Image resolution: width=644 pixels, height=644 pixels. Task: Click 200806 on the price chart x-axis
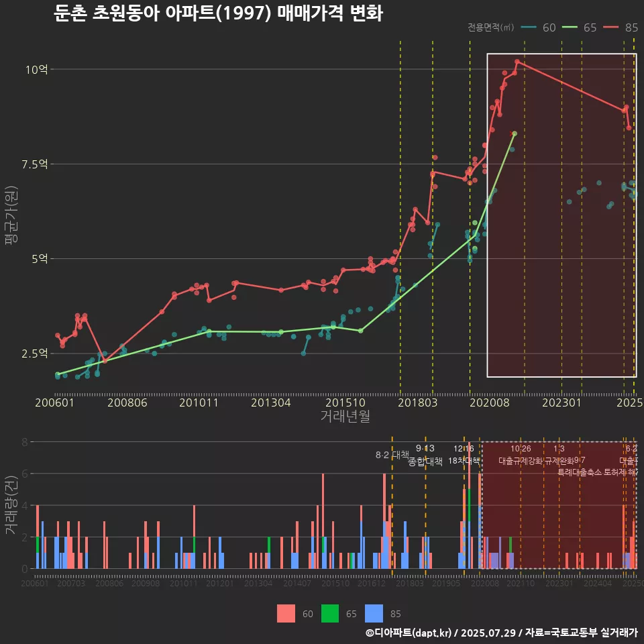pos(127,402)
